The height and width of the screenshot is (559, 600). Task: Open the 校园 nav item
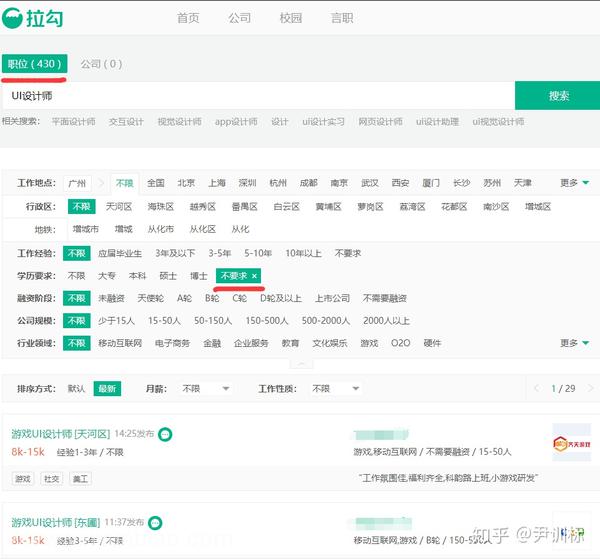pos(291,18)
